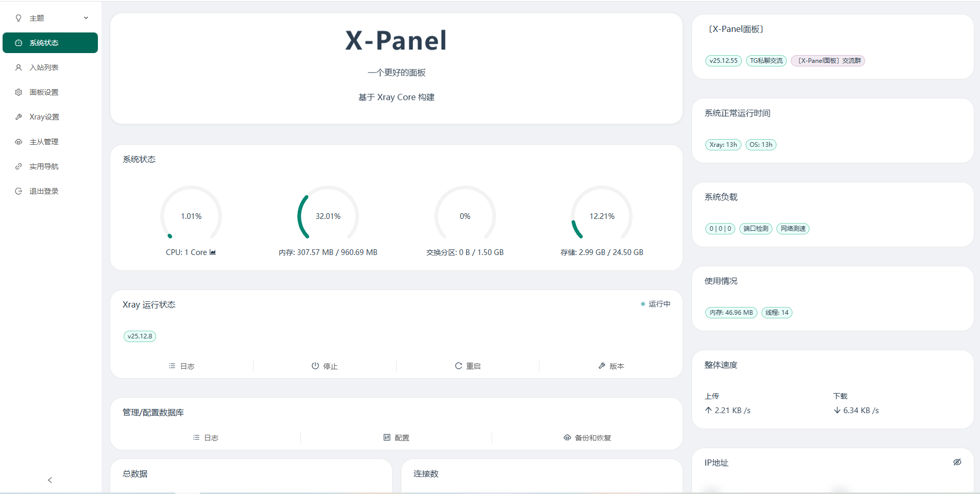Click the 退出登录 logout icon

click(x=19, y=191)
